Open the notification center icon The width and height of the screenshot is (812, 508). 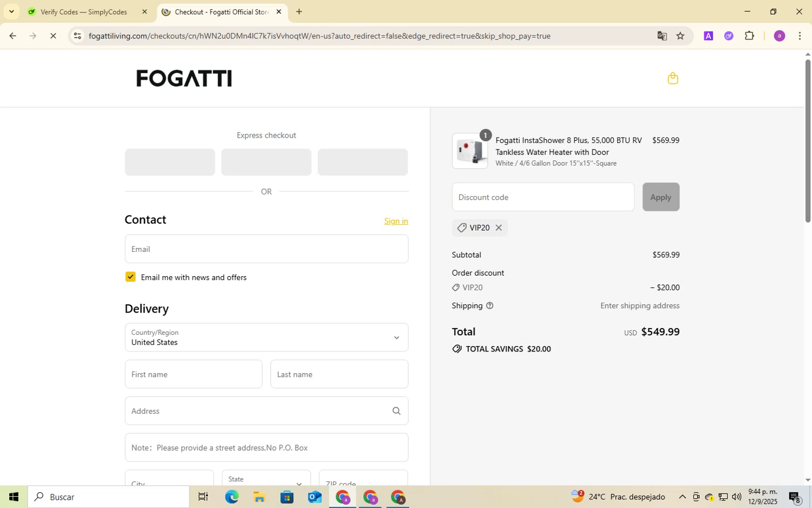point(794,497)
